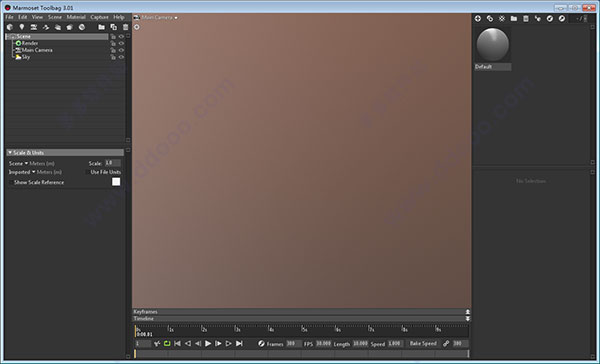Click the link icon beside Bake Speed
The height and width of the screenshot is (364, 600).
coord(446,344)
